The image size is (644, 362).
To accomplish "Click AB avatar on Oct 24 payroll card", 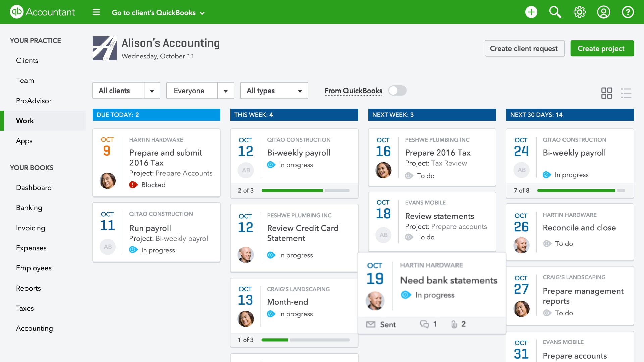I will pyautogui.click(x=521, y=170).
